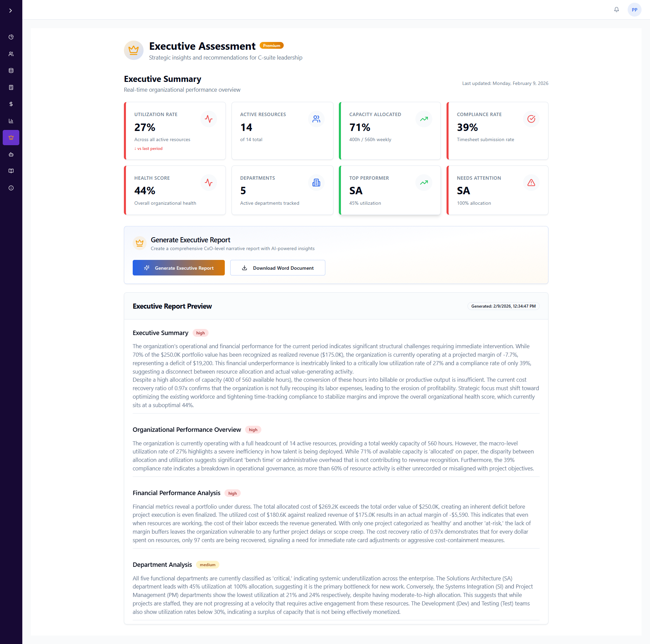The image size is (650, 644).
Task: Click the info icon at sidebar bottom
Action: click(x=11, y=188)
